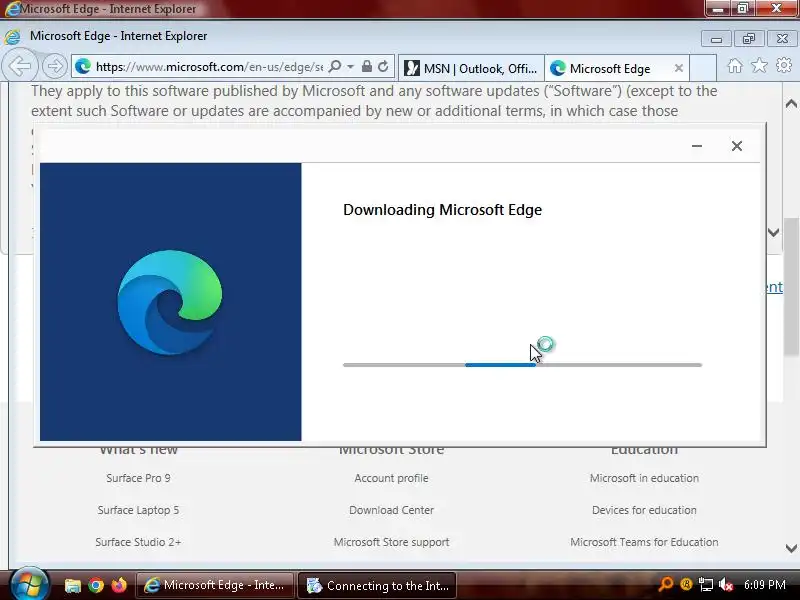The image size is (800, 600).
Task: Open Windows Explorer from taskbar
Action: click(x=72, y=585)
